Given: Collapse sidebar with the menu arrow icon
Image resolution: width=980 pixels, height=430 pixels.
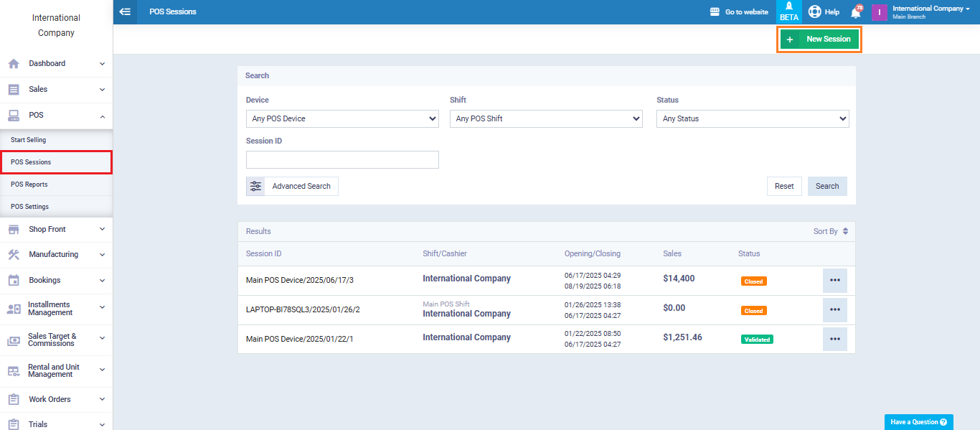Looking at the screenshot, I should pos(125,11).
